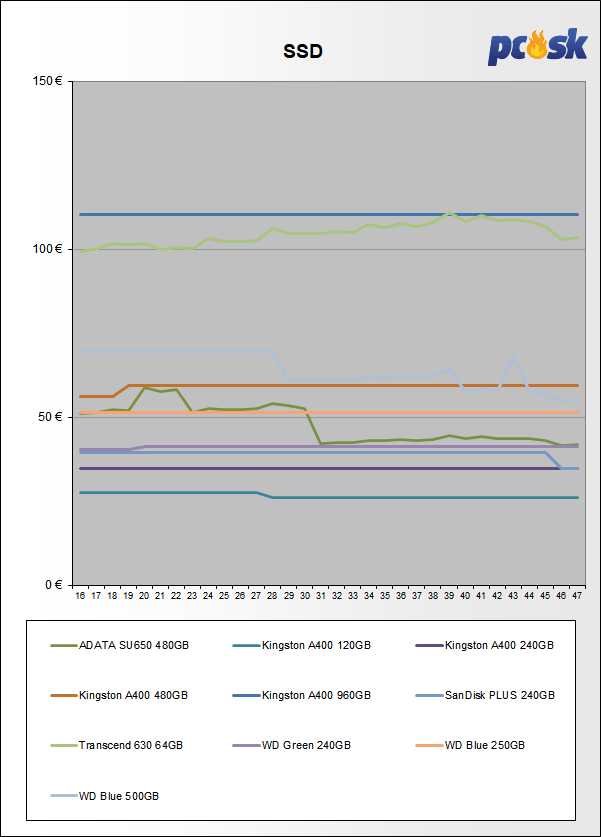The height and width of the screenshot is (837, 601).
Task: Click week 39 on the x-axis
Action: [x=449, y=596]
